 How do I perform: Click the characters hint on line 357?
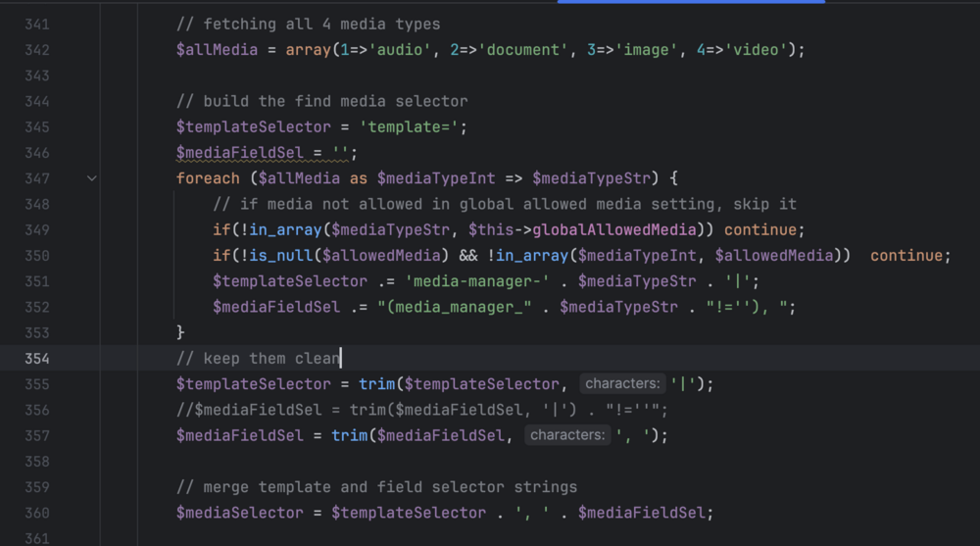click(x=568, y=435)
